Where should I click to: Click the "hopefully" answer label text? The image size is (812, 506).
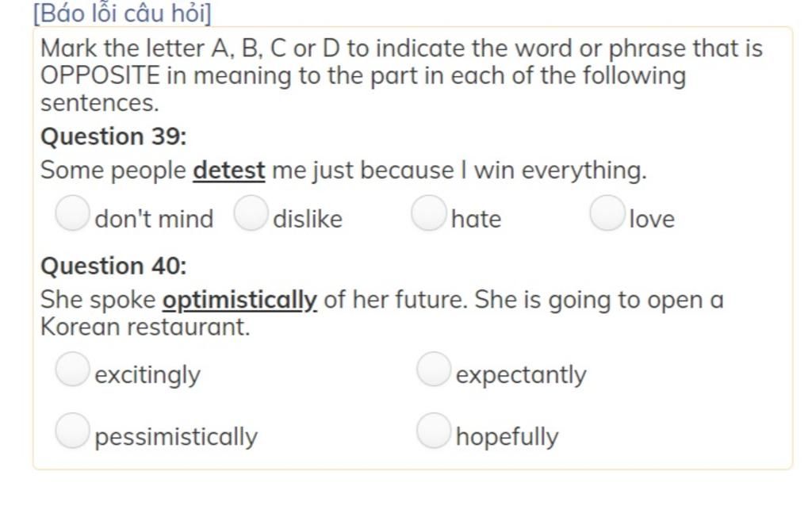507,437
